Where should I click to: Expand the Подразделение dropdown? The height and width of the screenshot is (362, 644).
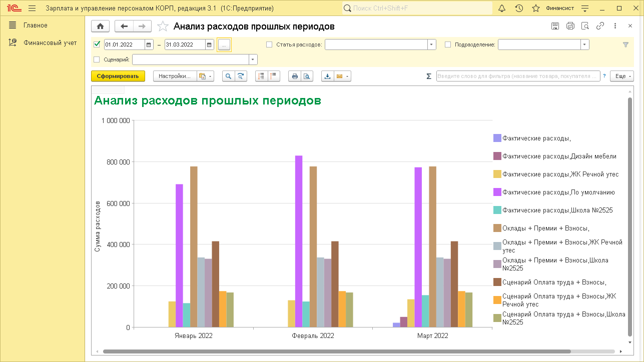pos(584,44)
